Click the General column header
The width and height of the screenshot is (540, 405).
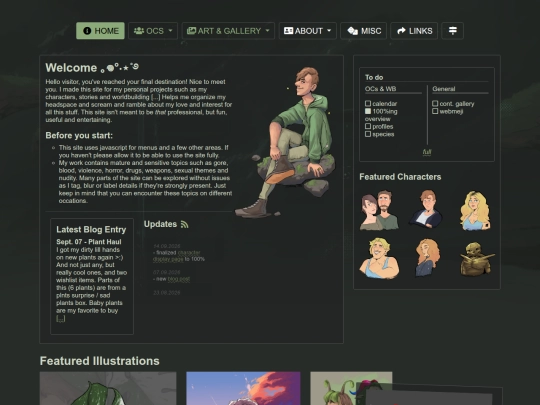point(444,89)
